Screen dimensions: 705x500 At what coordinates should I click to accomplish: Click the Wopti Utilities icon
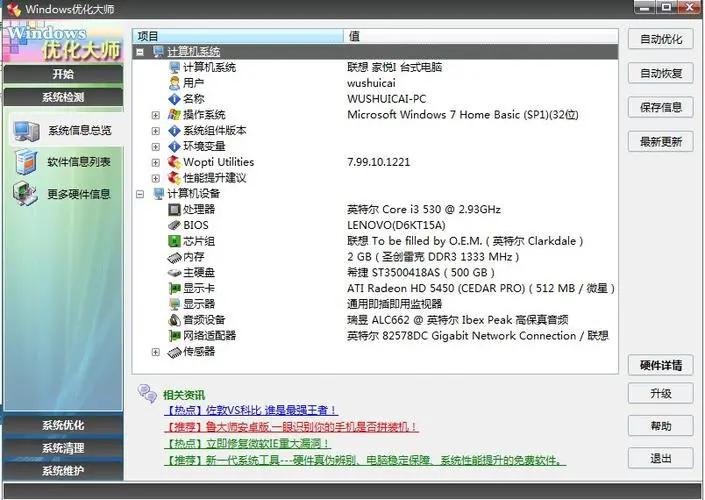pos(174,162)
